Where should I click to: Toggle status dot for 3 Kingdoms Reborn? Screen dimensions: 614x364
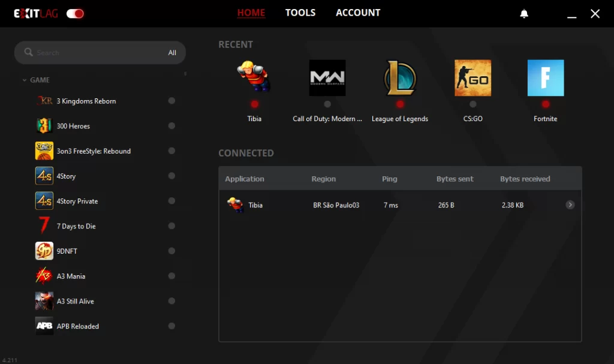[x=171, y=101]
